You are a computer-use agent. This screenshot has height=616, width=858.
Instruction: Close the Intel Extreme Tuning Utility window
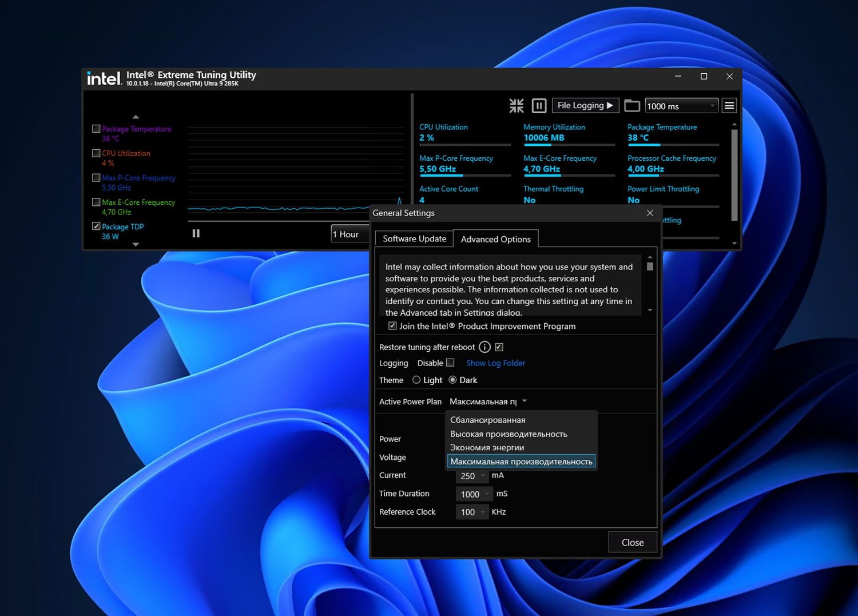tap(729, 76)
